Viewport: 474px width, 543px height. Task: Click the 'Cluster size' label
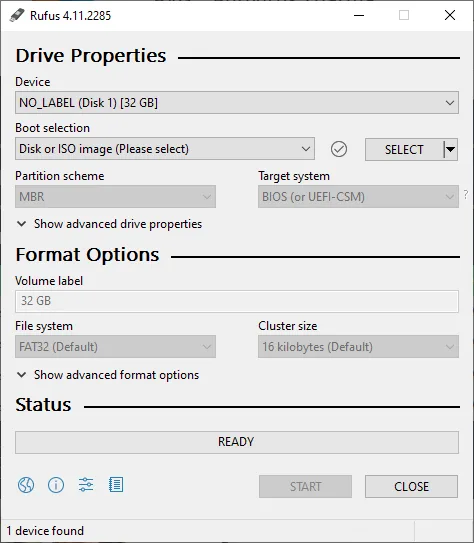click(288, 326)
